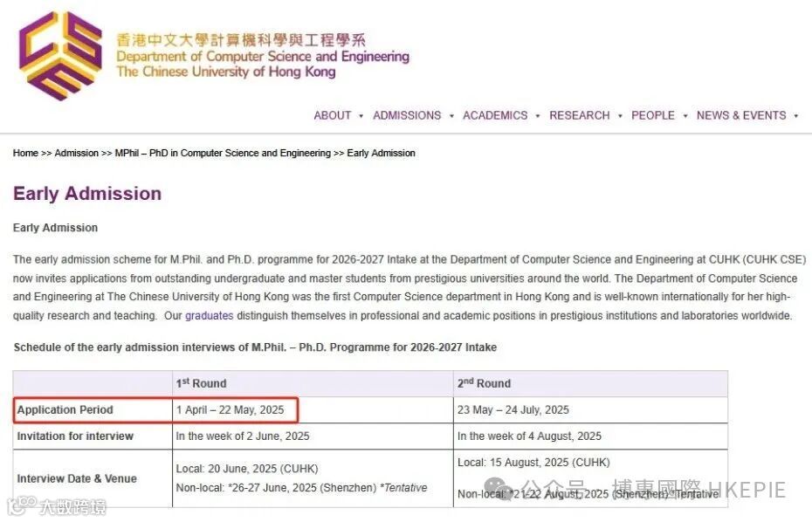Click the Chinese department name 香港中文大學計算機科學與工程學系
812x522 pixels.
click(x=241, y=40)
